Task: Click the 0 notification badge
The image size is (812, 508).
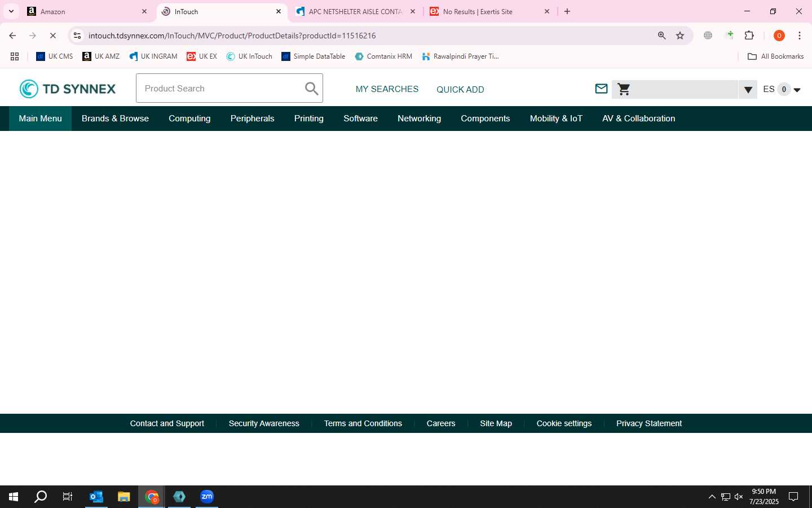Action: tap(784, 89)
